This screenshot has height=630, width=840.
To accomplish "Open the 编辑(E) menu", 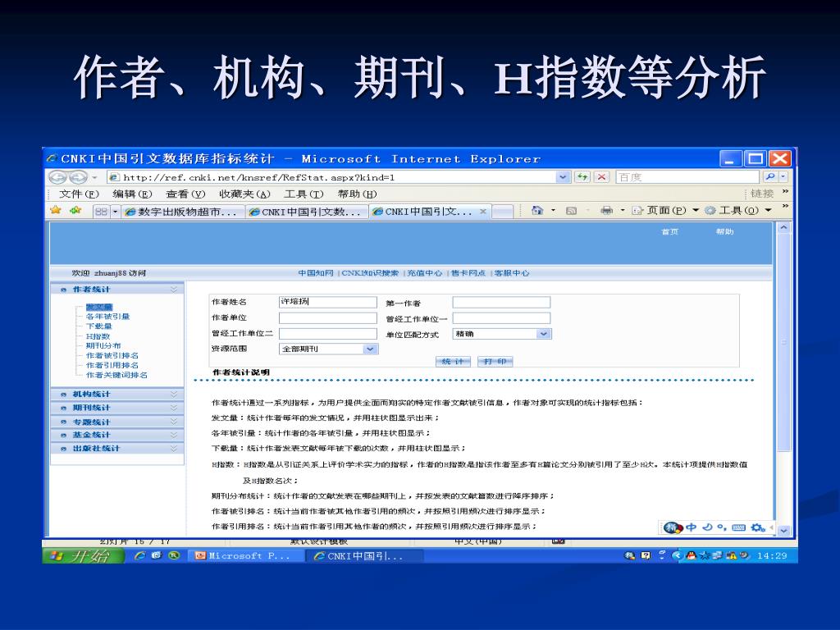I will pos(132,194).
